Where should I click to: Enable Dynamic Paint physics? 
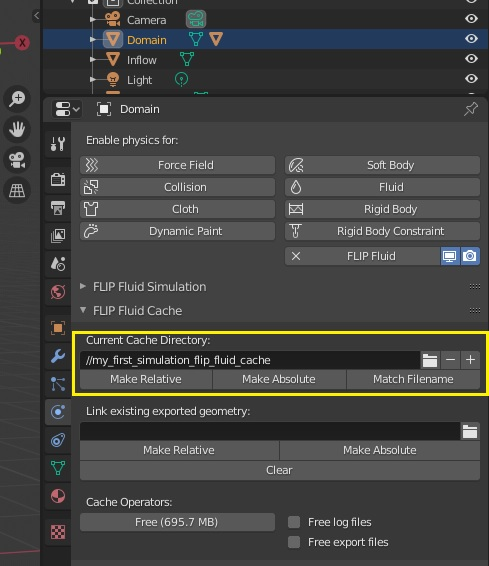coord(178,231)
